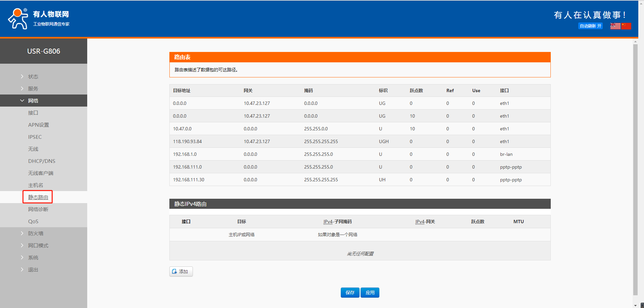Image resolution: width=644 pixels, height=308 pixels.
Task: Expand the 网口模式 menu section
Action: point(38,246)
